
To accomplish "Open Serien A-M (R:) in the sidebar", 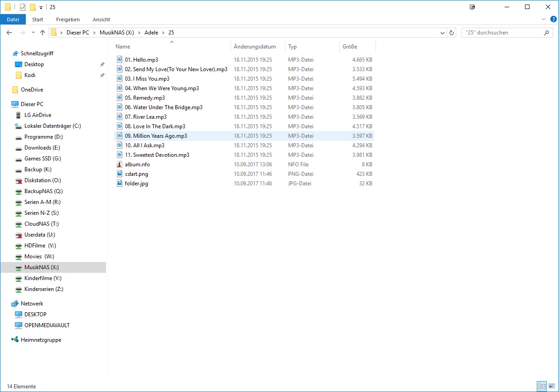I will tap(43, 202).
